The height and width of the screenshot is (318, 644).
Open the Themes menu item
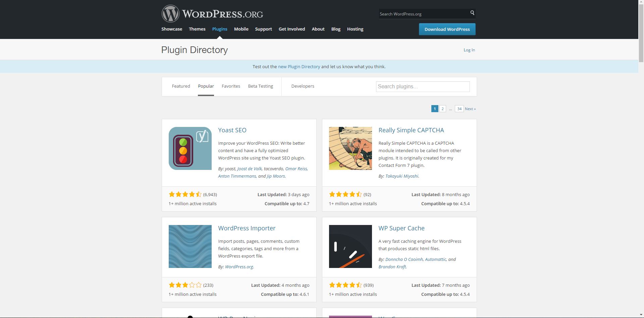pos(197,29)
